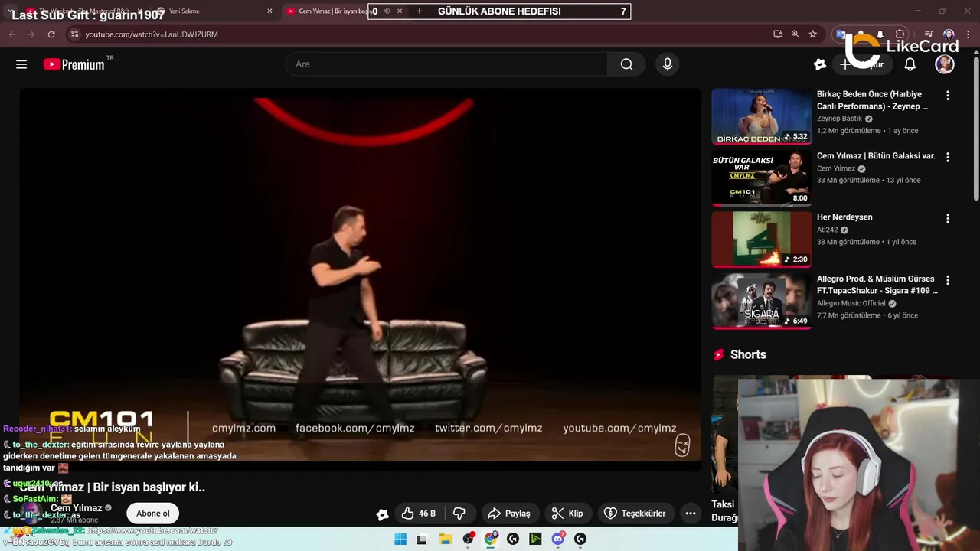Image resolution: width=980 pixels, height=551 pixels.
Task: Go back with the browser back arrow
Action: pos(12,34)
